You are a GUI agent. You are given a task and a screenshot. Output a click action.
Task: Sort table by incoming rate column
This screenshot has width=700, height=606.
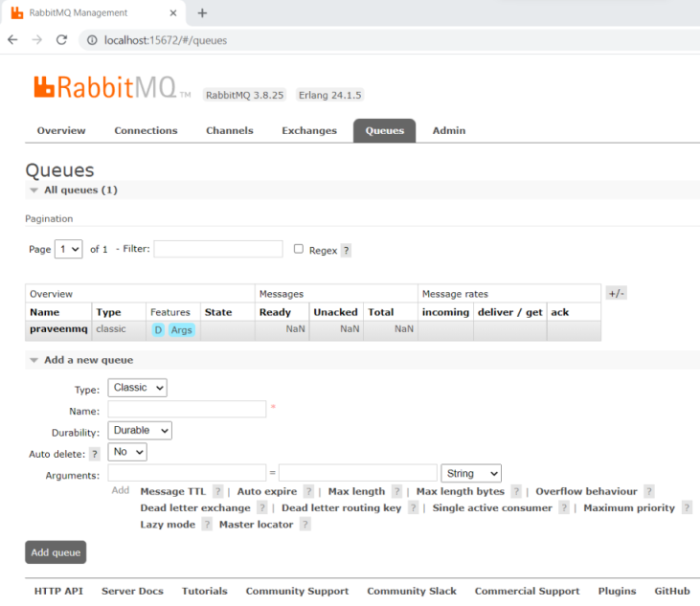pos(445,312)
